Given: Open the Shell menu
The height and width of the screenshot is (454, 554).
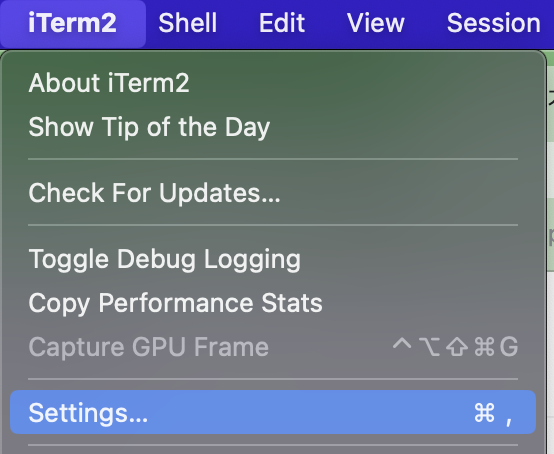Looking at the screenshot, I should tap(188, 23).
